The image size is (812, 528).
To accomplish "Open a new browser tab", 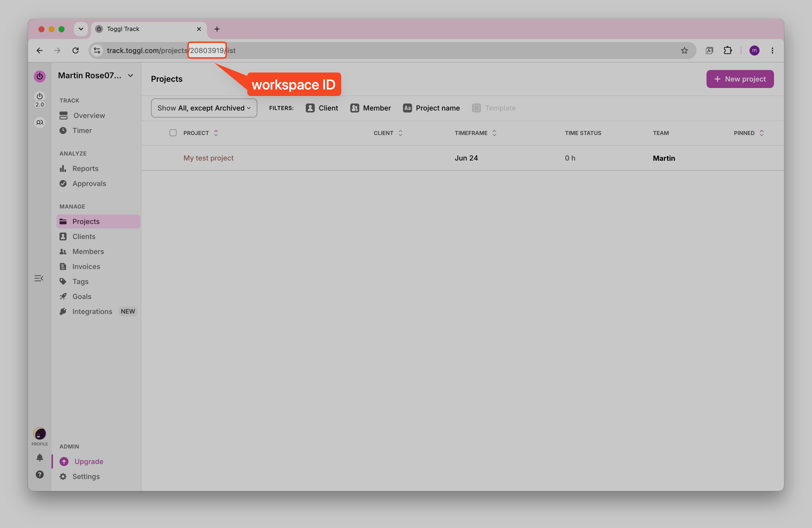I will point(217,29).
